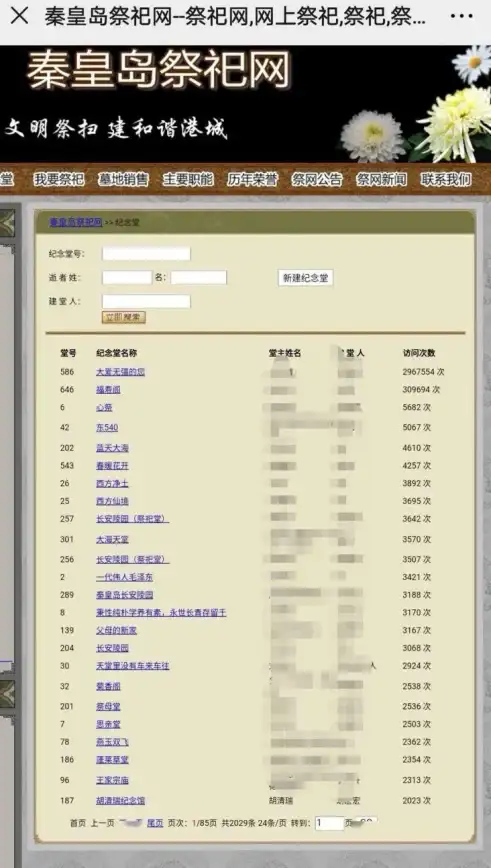This screenshot has height=868, width=491.
Task: Select 主要职能 in the navigation bar
Action: pyautogui.click(x=188, y=179)
